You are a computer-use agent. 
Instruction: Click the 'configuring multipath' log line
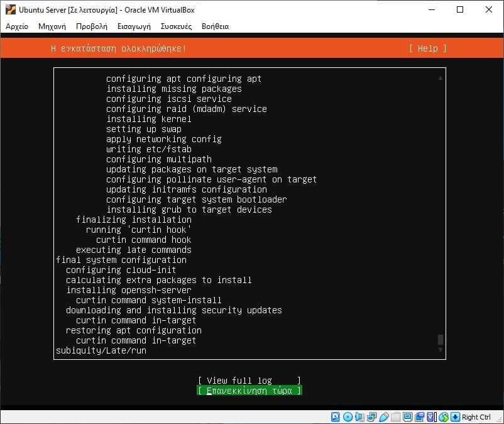coord(159,159)
